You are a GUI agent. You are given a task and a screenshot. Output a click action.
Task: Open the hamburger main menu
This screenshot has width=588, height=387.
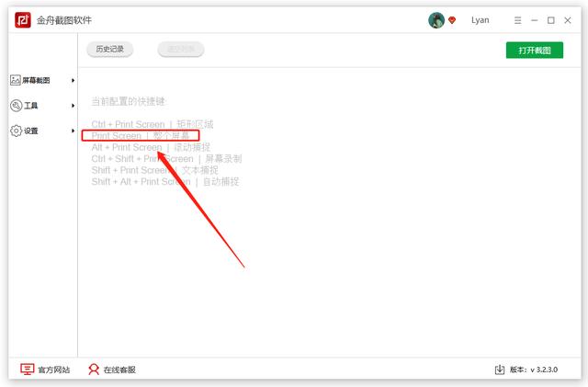pyautogui.click(x=518, y=20)
